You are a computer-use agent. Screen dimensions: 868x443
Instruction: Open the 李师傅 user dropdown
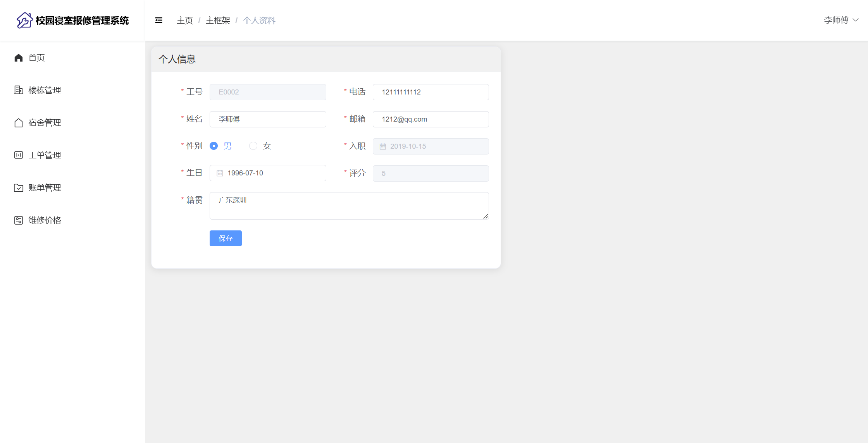841,20
